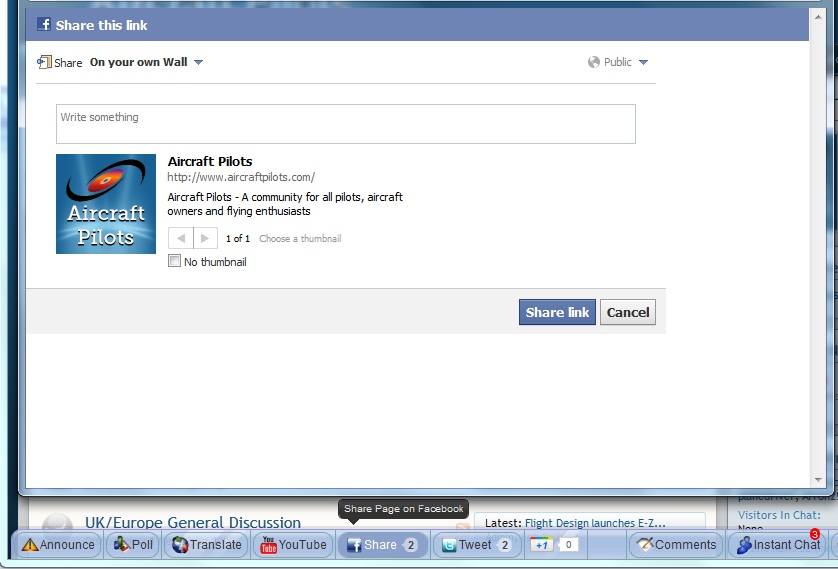Click the Twitter icon in toolbar
Viewport: 838px width, 569px height.
coord(449,545)
